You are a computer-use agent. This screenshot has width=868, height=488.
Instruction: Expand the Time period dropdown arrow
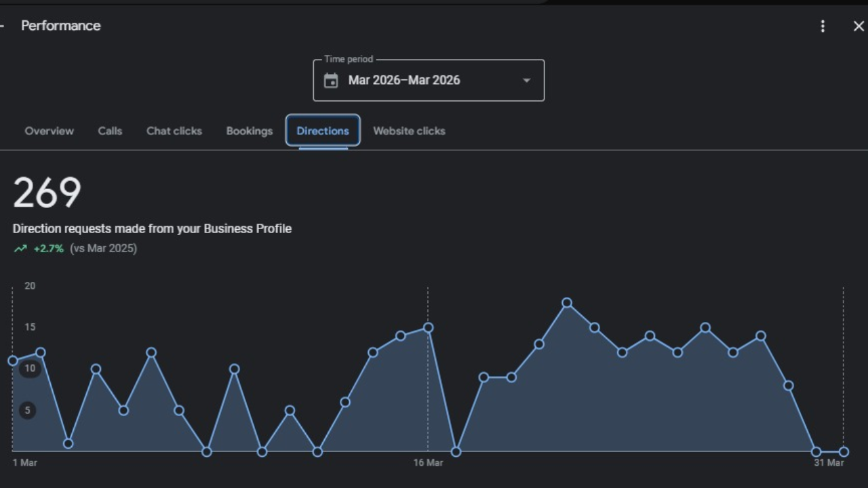point(526,81)
